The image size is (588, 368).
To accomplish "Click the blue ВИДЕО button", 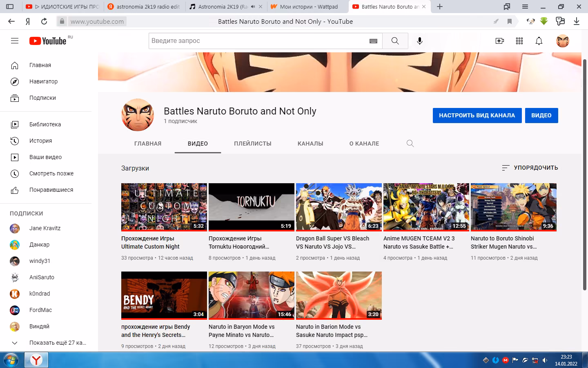I will click(541, 115).
